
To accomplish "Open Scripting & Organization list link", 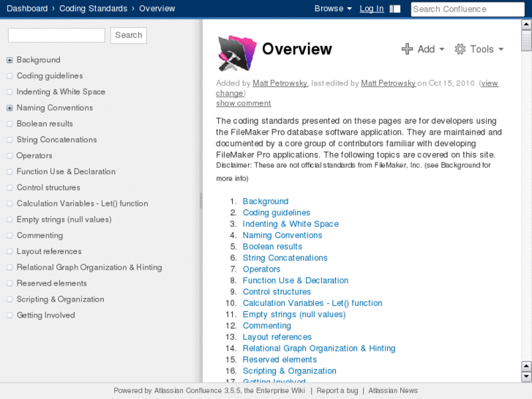I will (289, 371).
